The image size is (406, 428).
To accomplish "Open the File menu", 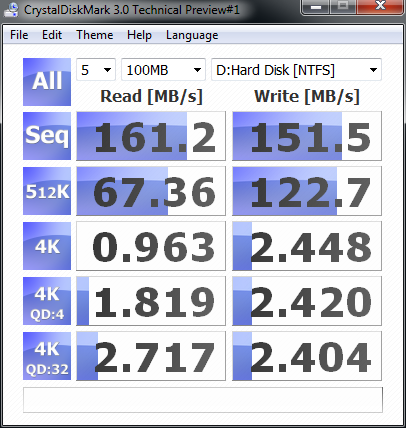I will pos(19,35).
